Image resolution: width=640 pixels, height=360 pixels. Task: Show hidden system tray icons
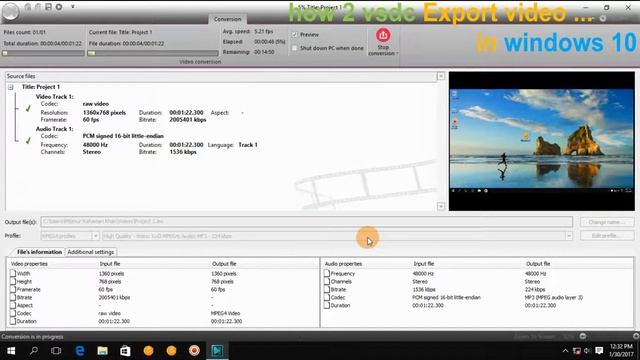[565, 351]
